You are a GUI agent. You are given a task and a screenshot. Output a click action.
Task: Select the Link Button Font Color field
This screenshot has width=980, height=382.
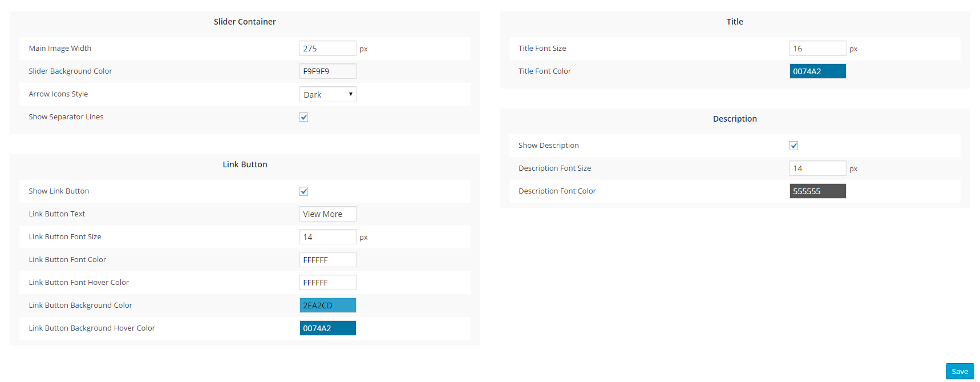tap(328, 260)
